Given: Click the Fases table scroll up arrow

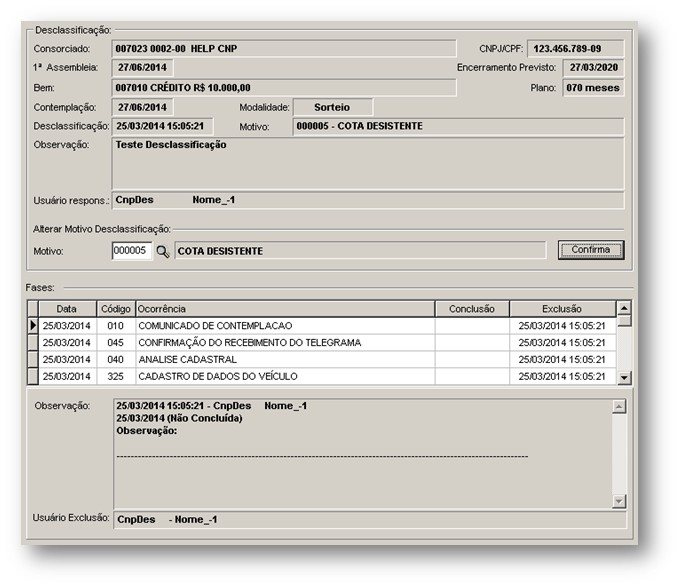Looking at the screenshot, I should [x=624, y=308].
